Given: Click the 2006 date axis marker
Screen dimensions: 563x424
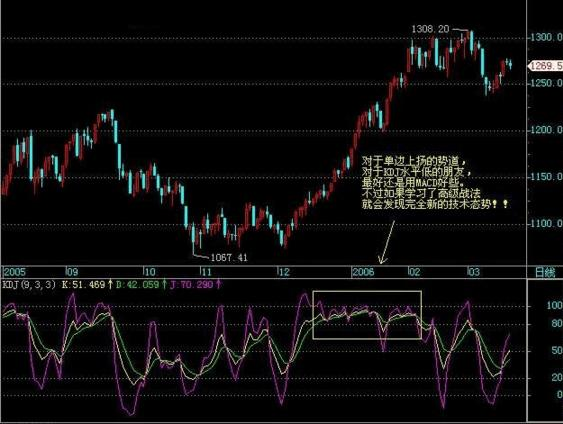Looking at the screenshot, I should coord(363,272).
